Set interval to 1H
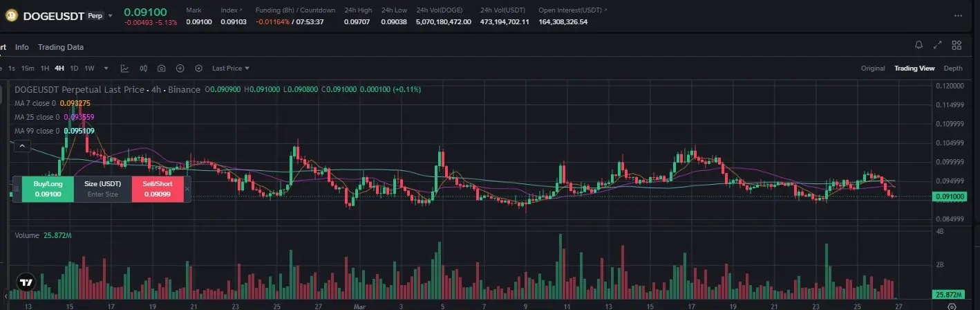This screenshot has height=310, width=980. point(45,69)
